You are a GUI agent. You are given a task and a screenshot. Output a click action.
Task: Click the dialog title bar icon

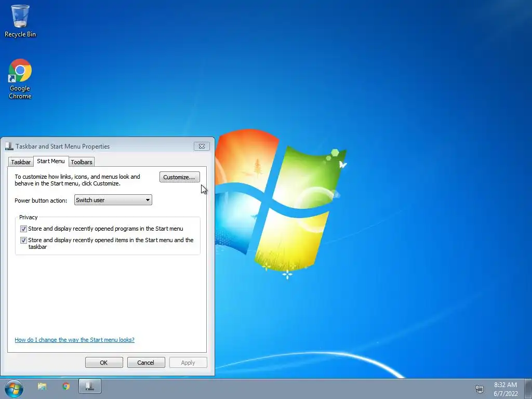pyautogui.click(x=9, y=146)
